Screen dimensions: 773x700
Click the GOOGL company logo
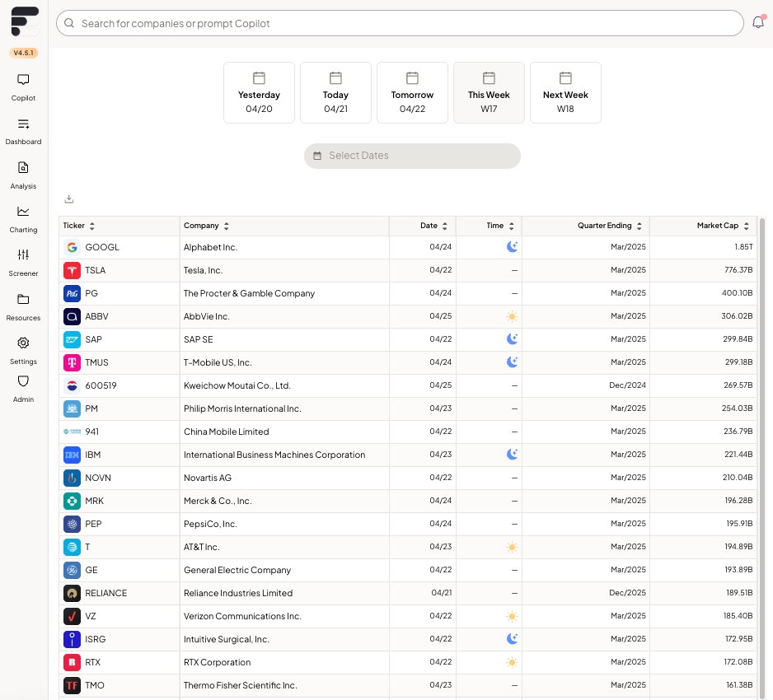coord(72,247)
